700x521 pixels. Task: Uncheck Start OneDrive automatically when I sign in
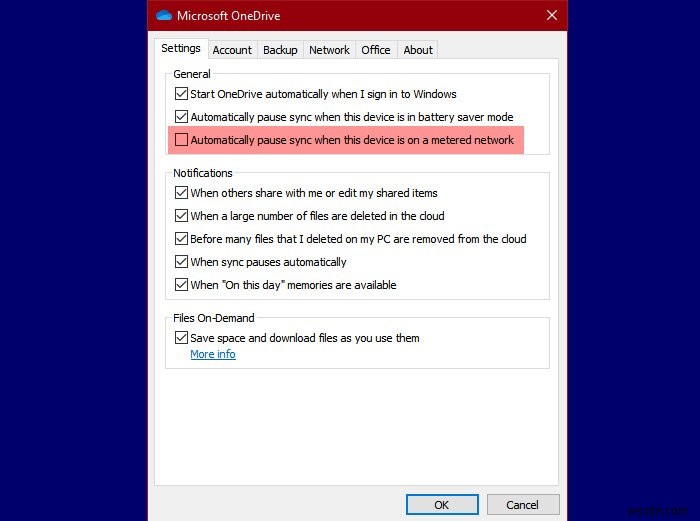(x=181, y=94)
